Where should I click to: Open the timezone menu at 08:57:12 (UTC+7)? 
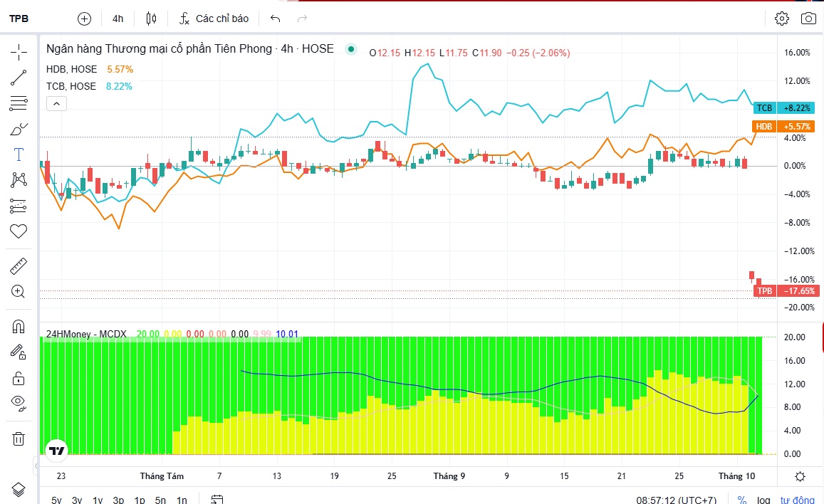tap(677, 500)
